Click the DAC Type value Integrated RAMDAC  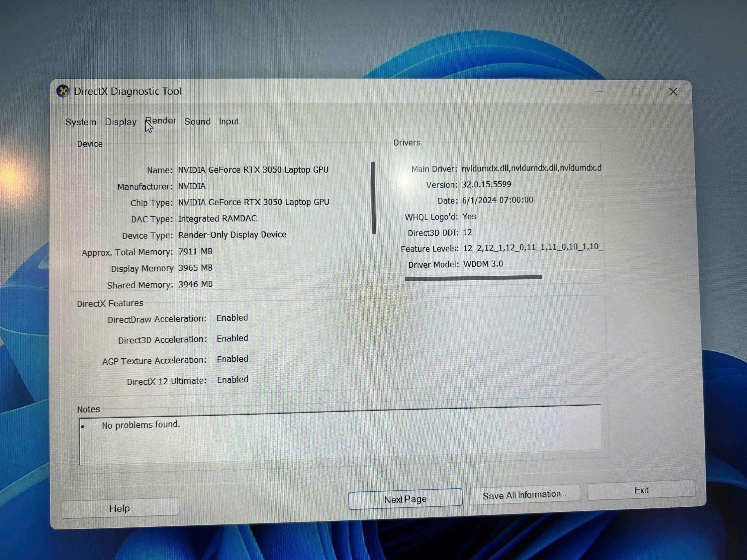217,218
